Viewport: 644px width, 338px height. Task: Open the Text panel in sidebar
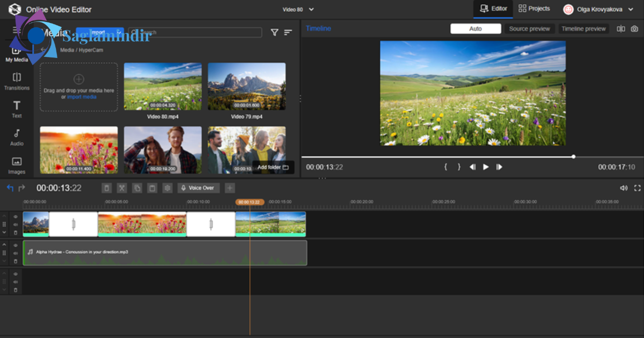[x=17, y=109]
